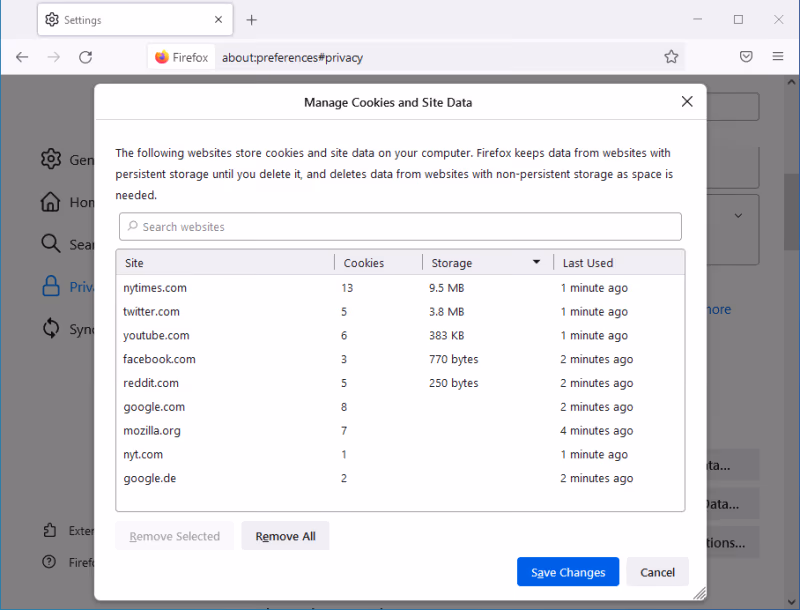Click the Search websites field
Viewport: 800px width, 610px height.
click(400, 226)
